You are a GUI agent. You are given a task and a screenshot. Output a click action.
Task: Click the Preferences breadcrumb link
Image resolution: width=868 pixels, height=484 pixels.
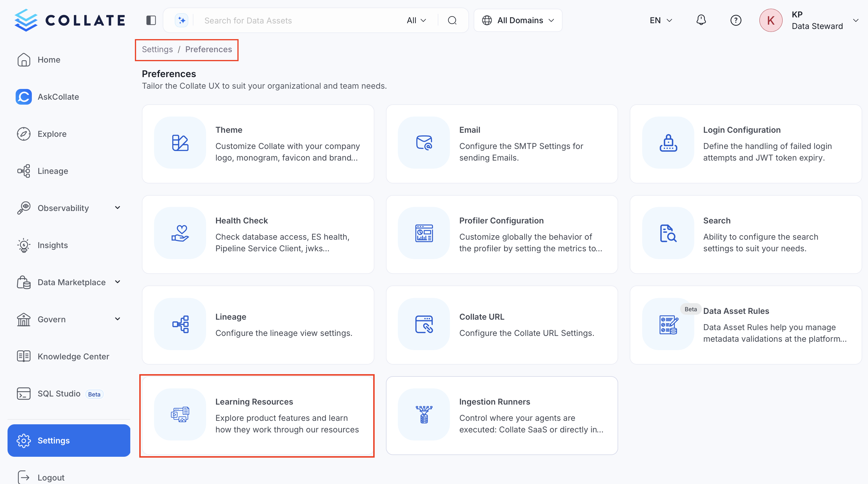pos(208,49)
